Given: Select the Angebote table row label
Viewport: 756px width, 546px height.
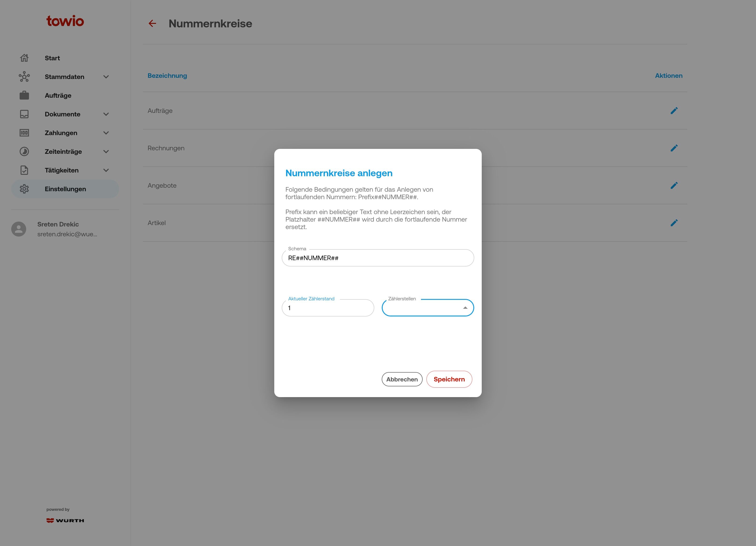Looking at the screenshot, I should [x=162, y=185].
